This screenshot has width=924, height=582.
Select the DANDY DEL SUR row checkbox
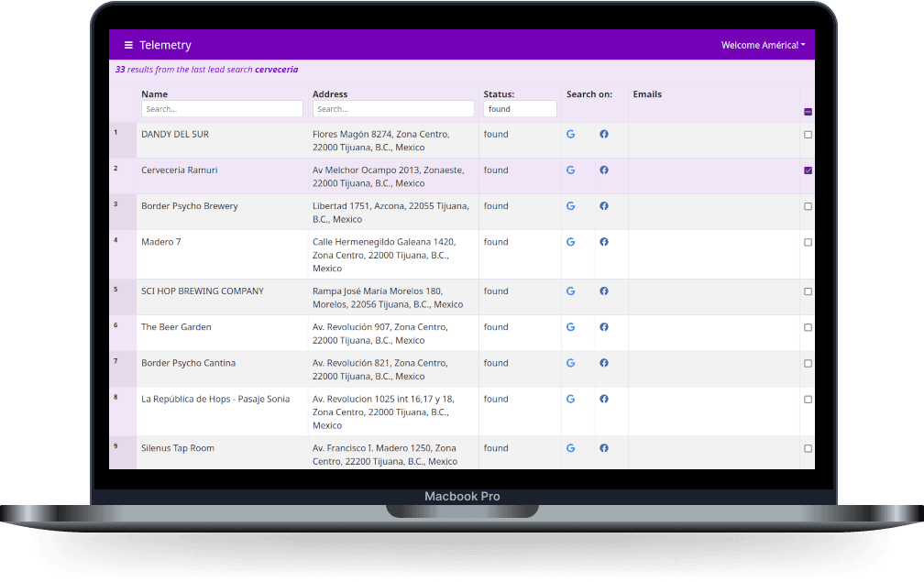pyautogui.click(x=808, y=135)
